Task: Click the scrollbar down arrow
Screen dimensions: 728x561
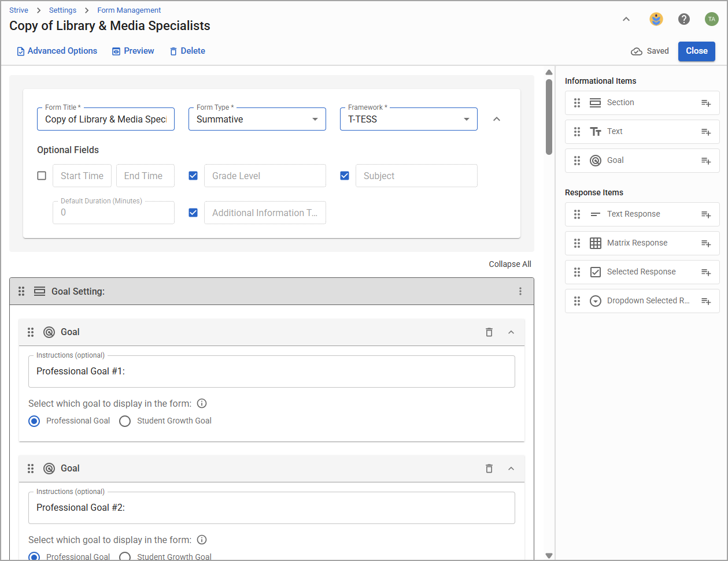Action: (549, 556)
